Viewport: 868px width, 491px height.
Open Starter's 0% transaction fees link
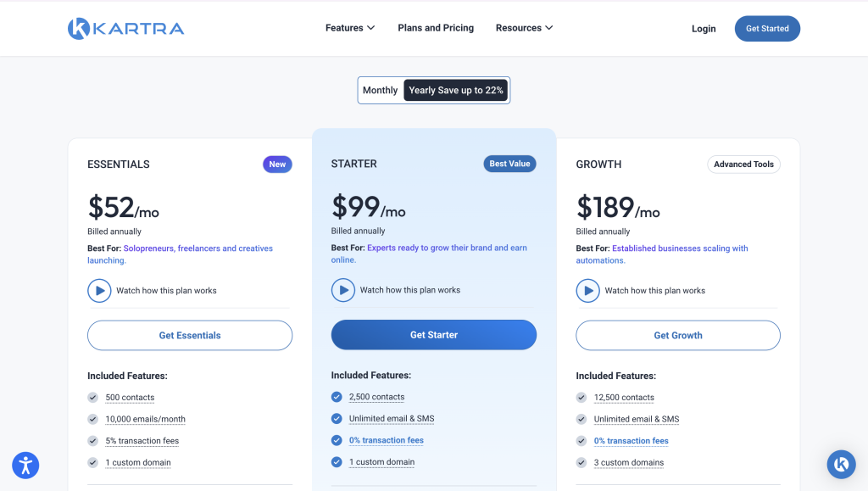click(x=387, y=441)
